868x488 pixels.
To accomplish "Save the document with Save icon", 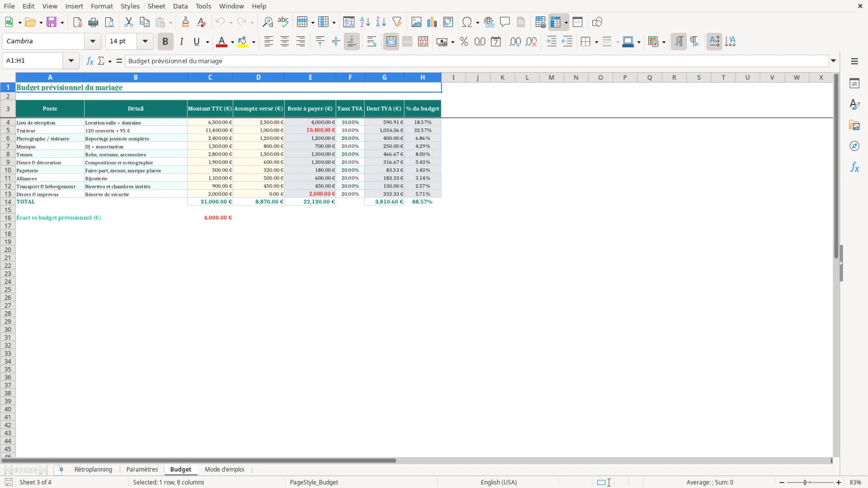I will [x=52, y=22].
